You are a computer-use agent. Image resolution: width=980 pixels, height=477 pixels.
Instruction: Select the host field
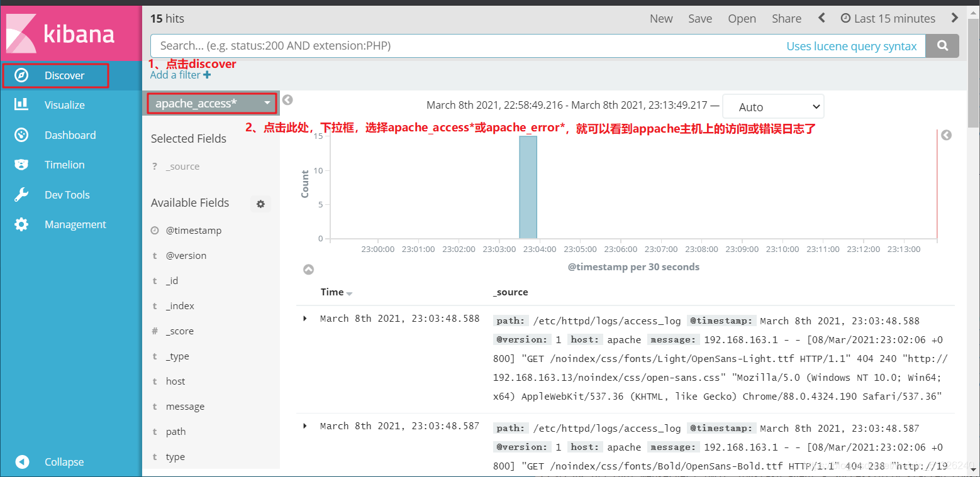click(175, 381)
